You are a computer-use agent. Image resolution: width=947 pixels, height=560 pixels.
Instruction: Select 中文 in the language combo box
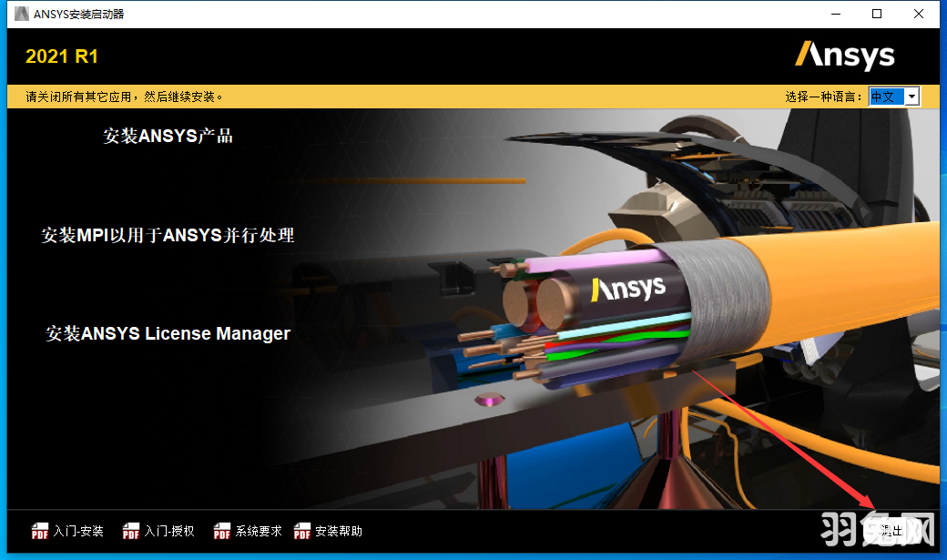(887, 96)
